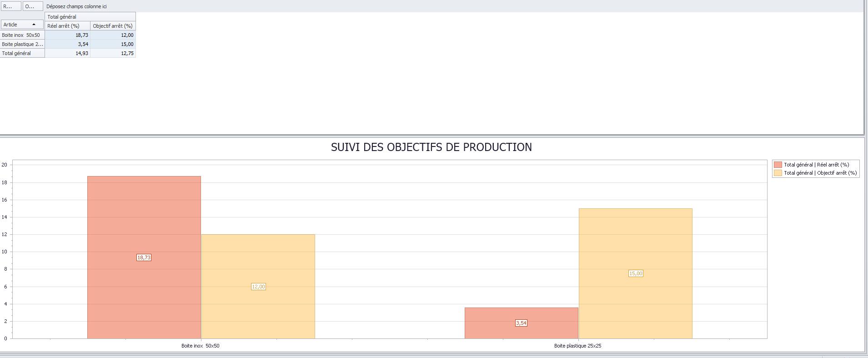Click the 14,93 grand total cell

click(x=68, y=53)
